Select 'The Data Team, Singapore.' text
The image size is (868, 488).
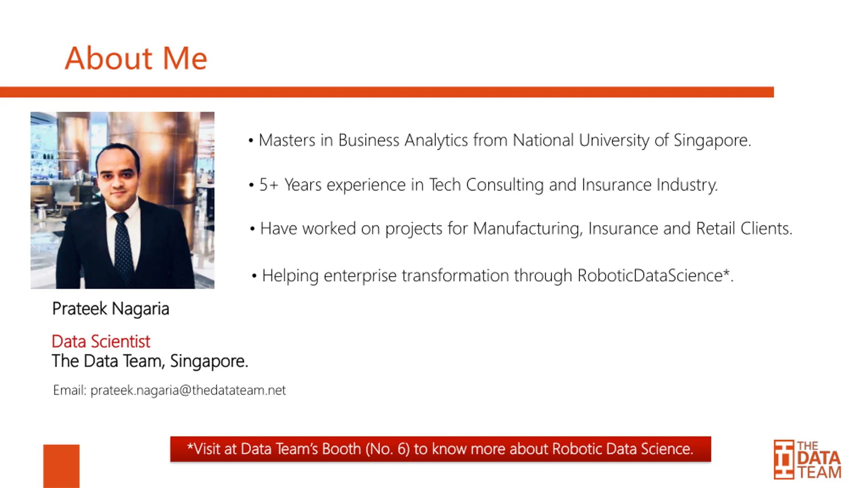click(x=150, y=361)
